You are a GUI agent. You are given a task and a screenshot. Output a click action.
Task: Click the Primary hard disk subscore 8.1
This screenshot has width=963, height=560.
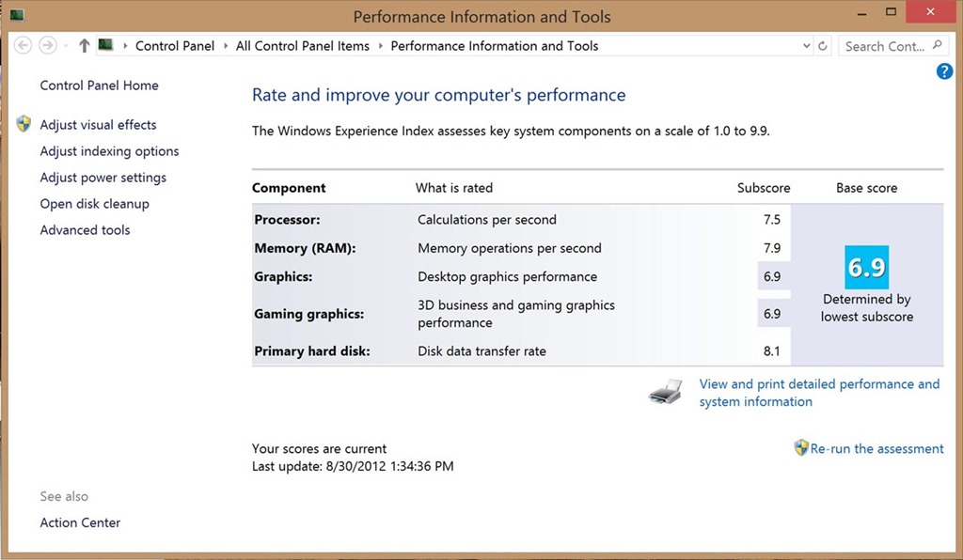coord(772,350)
